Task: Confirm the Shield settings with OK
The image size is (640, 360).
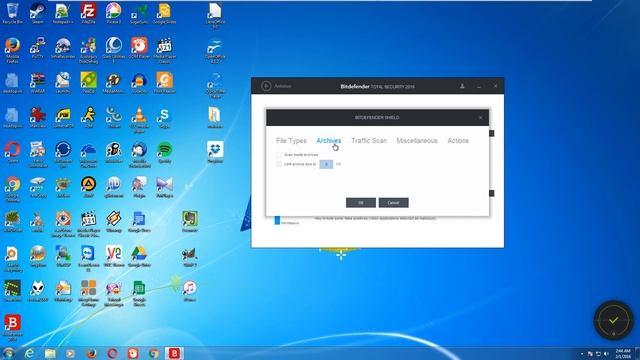Action: pos(361,203)
